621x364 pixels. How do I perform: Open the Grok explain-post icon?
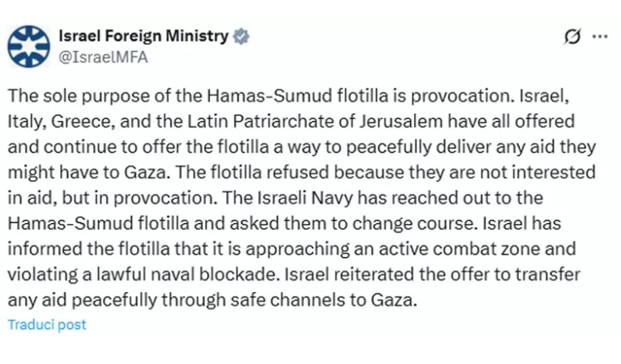(571, 37)
